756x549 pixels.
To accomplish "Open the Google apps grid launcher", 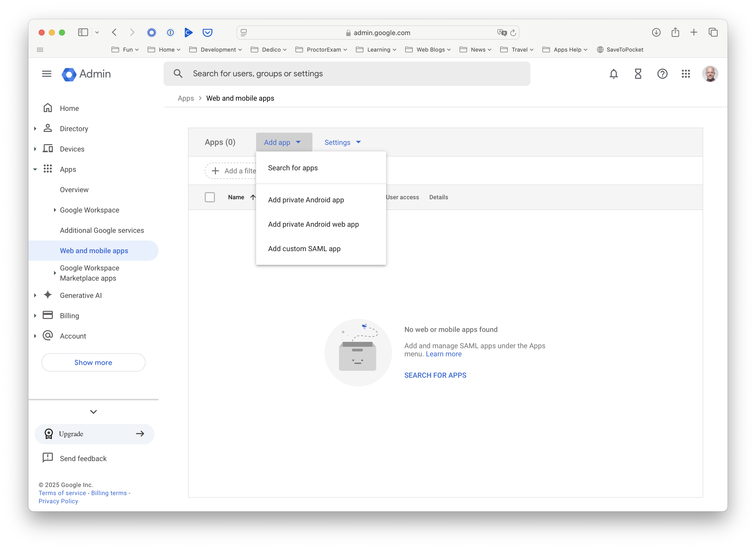I will 686,74.
